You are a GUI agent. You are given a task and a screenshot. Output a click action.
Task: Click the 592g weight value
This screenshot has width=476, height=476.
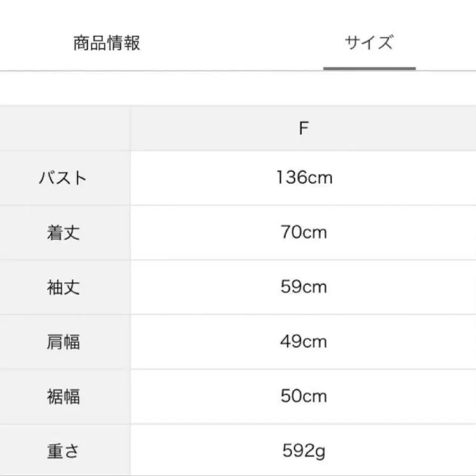click(304, 452)
